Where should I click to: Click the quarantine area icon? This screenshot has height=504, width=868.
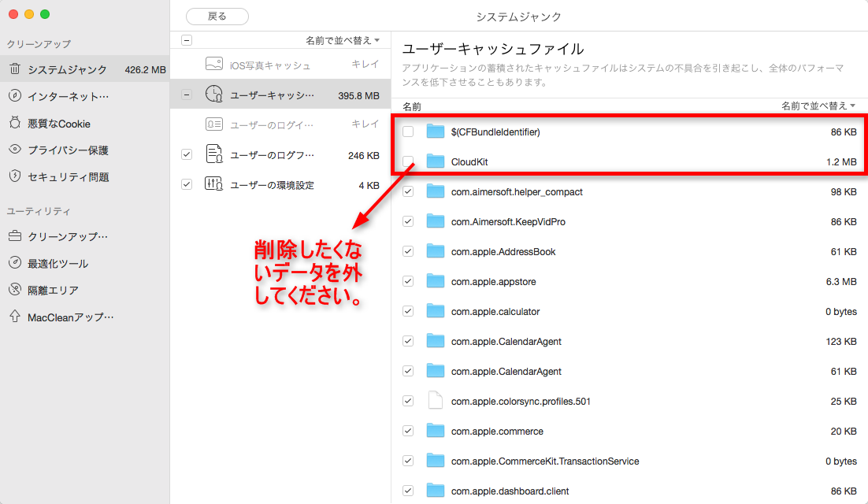pos(15,289)
